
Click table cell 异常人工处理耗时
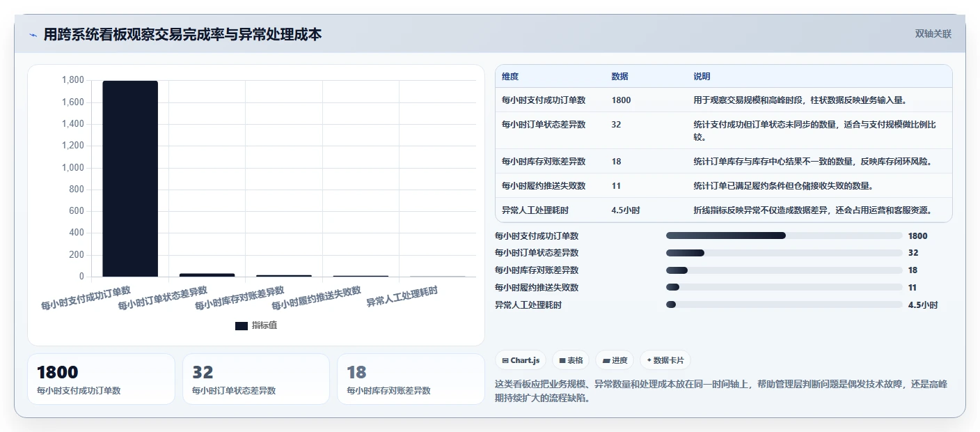pyautogui.click(x=535, y=210)
